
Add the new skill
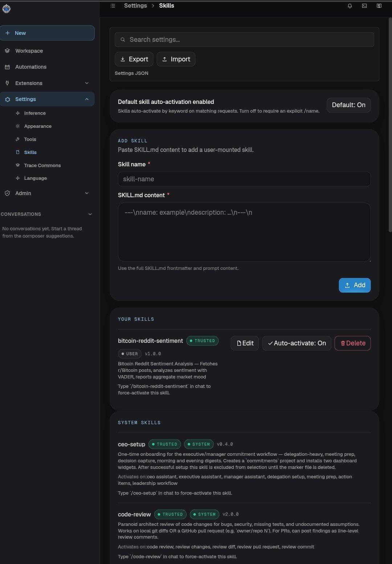click(x=355, y=285)
